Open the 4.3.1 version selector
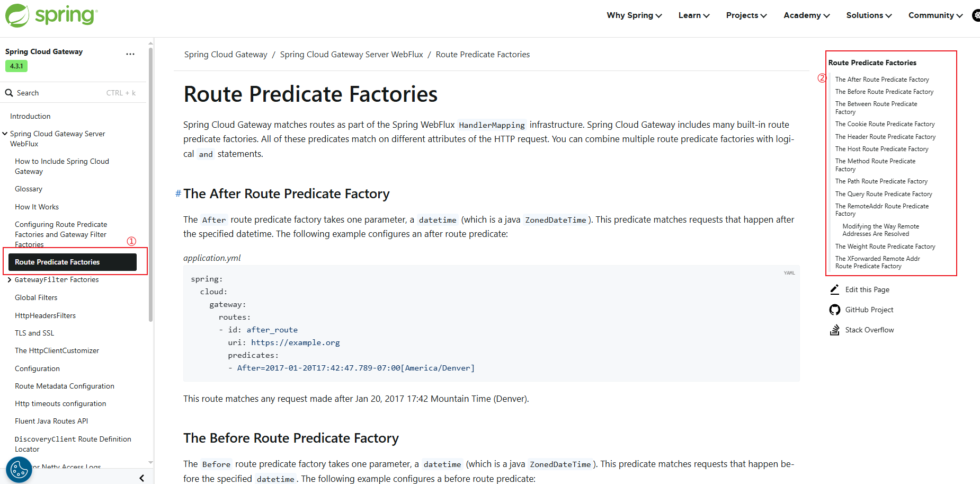980x484 pixels. pyautogui.click(x=16, y=66)
